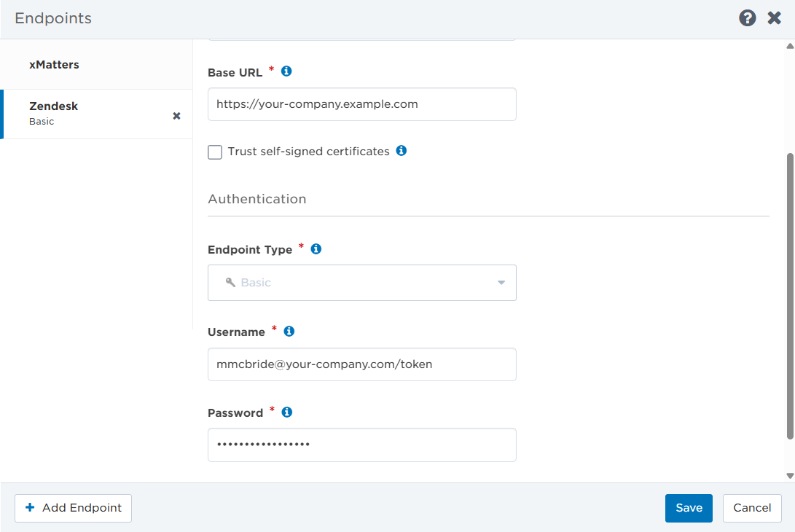
Task: Show info for Trust self-signed certificates
Action: 401,151
